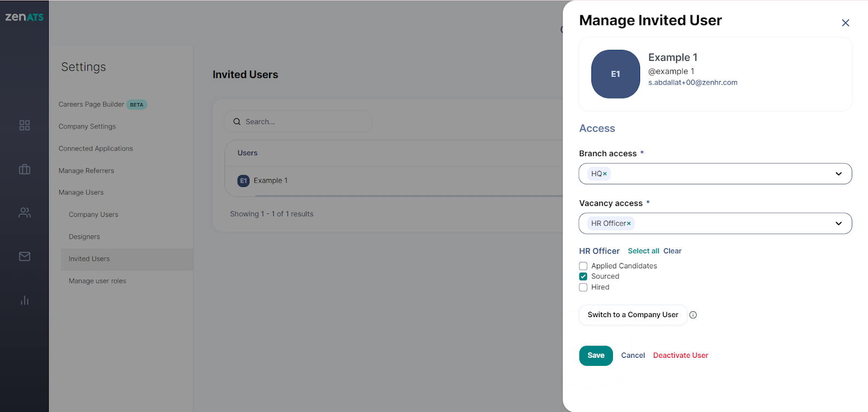The width and height of the screenshot is (868, 412).
Task: Click Deactivate User link
Action: 680,356
